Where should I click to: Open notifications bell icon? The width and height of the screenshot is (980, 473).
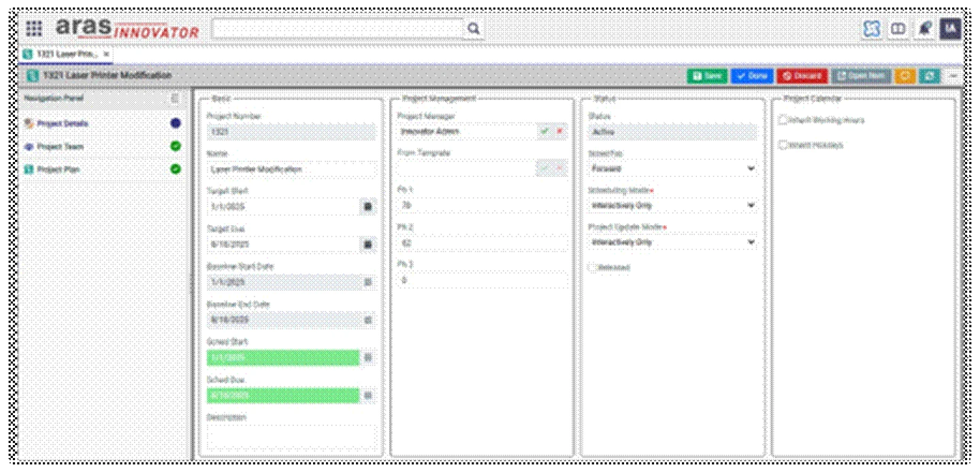[924, 29]
